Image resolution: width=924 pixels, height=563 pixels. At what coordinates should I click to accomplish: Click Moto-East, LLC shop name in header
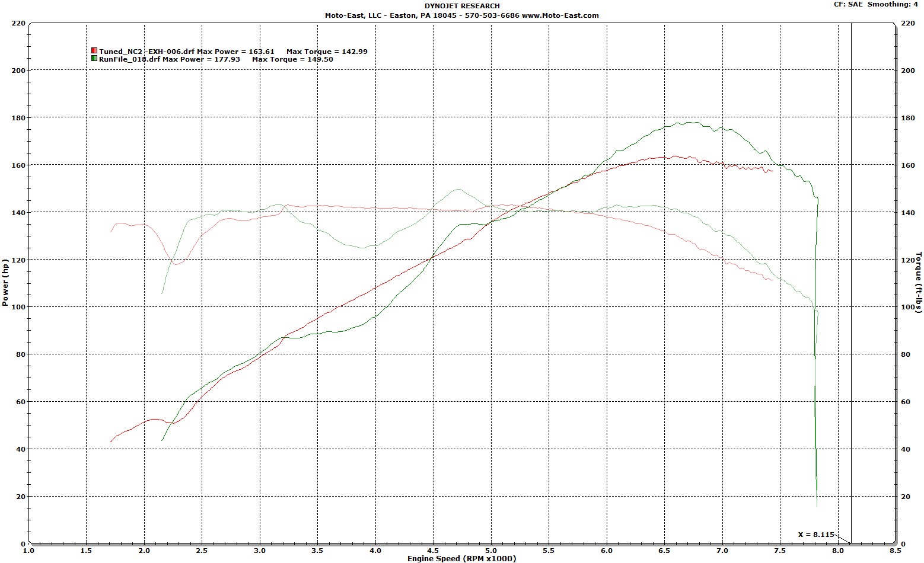[353, 15]
